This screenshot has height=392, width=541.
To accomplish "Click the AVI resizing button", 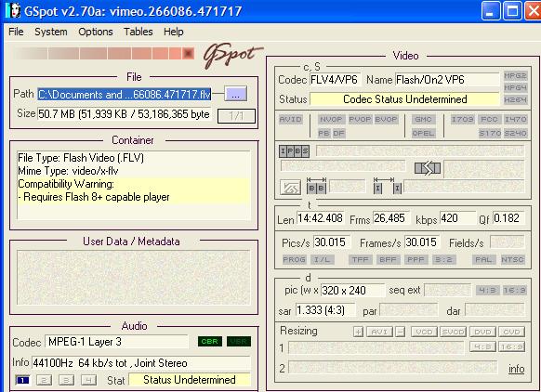I will [379, 332].
